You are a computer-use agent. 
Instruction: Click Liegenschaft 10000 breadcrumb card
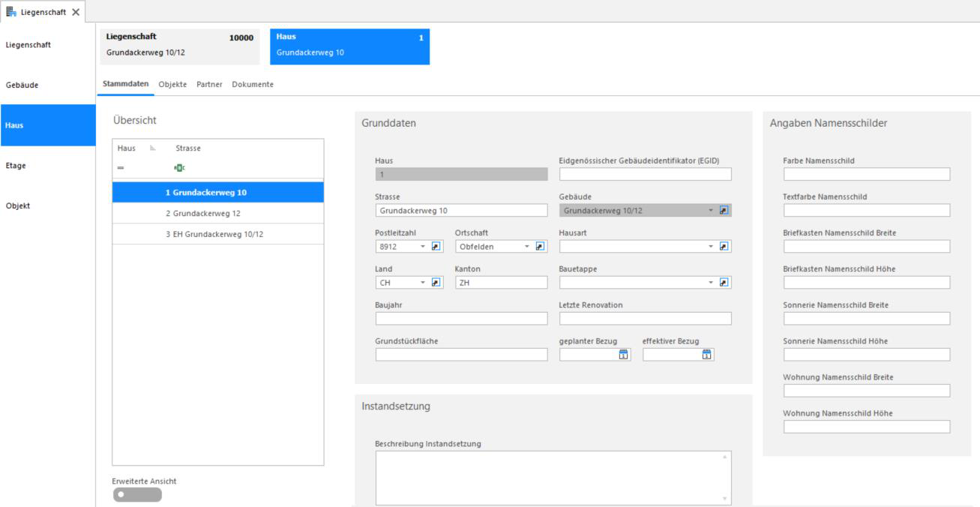pyautogui.click(x=179, y=46)
